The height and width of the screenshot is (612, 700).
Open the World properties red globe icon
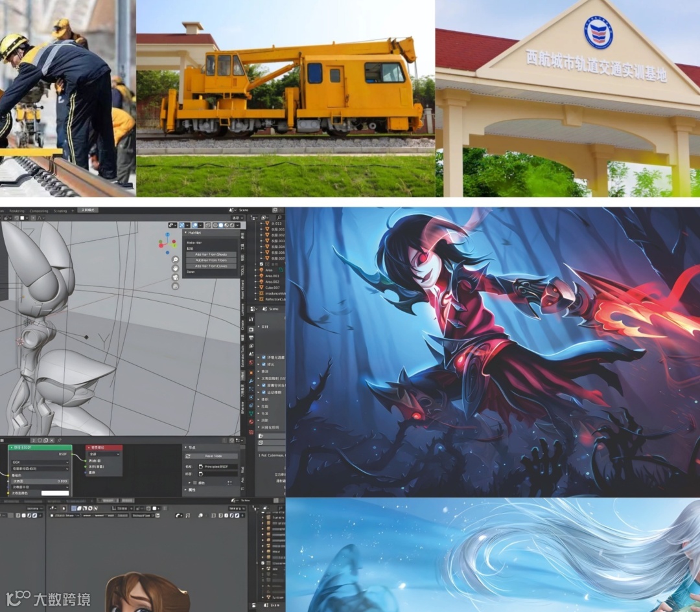251,362
